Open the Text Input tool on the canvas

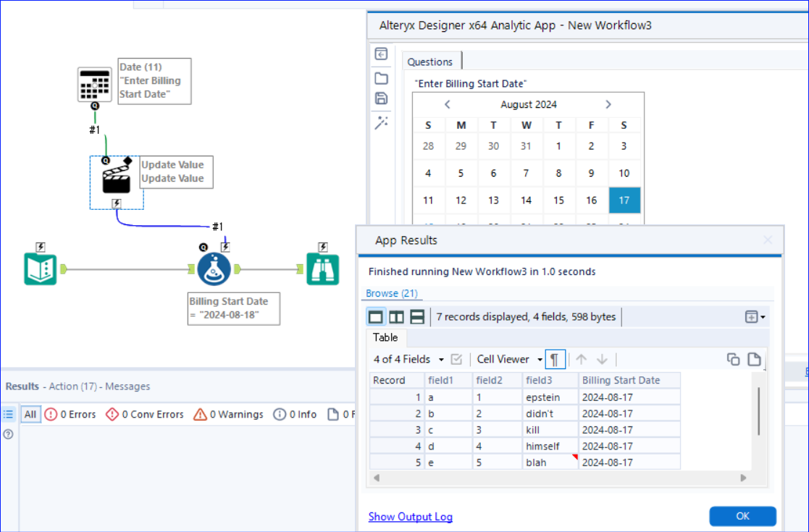(40, 269)
